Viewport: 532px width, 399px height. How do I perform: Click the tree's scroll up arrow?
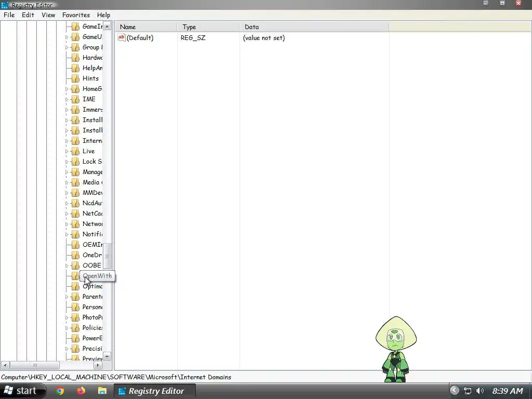click(107, 26)
